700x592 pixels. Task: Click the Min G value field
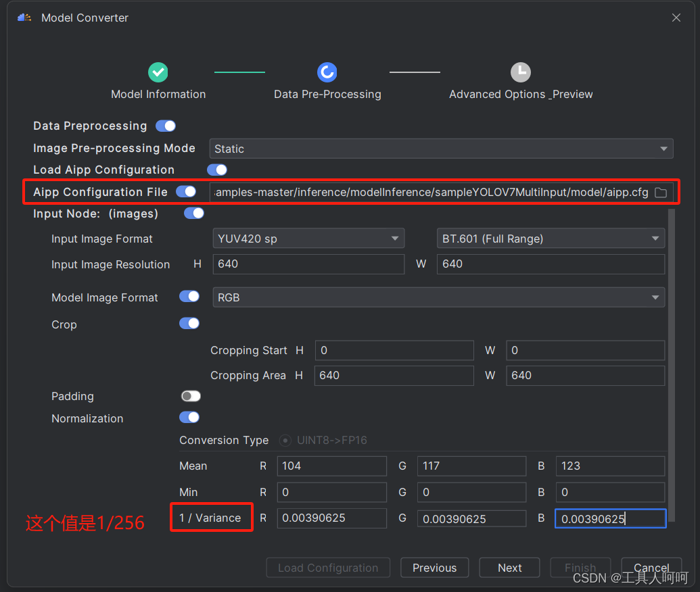[x=472, y=492]
